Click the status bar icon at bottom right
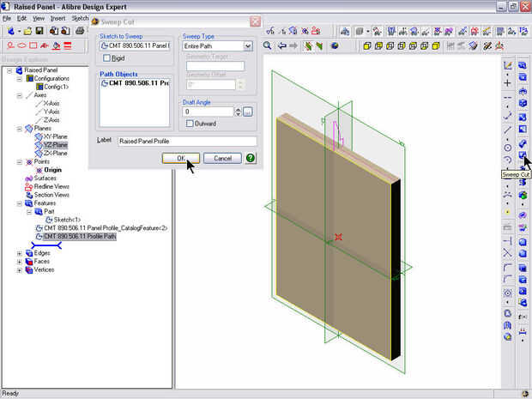This screenshot has width=532, height=399. point(524,394)
